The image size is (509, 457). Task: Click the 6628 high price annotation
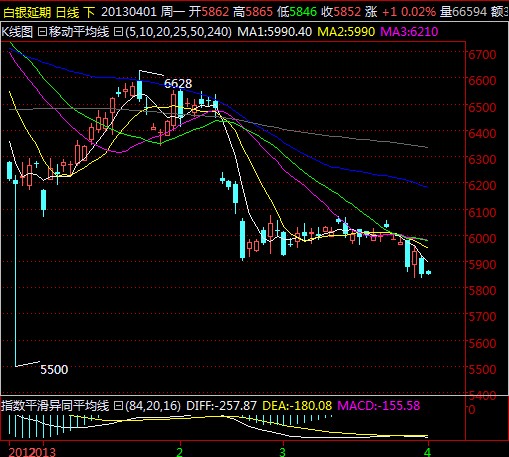tap(178, 83)
